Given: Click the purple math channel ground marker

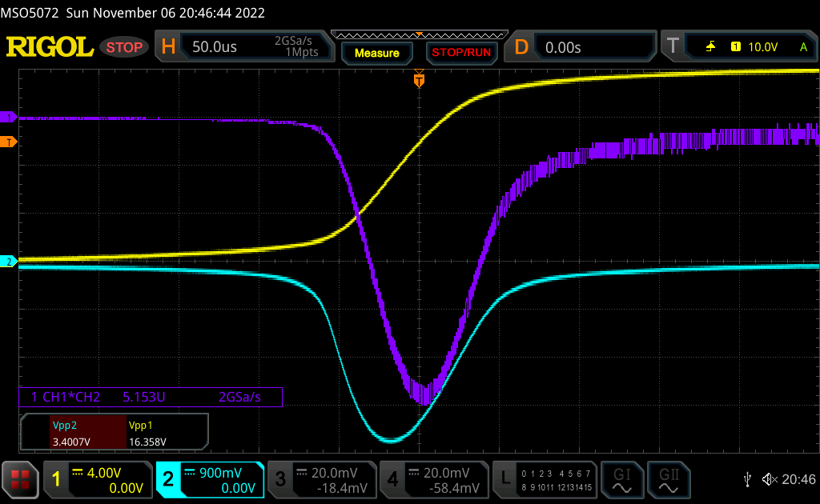Looking at the screenshot, I should pos(10,118).
